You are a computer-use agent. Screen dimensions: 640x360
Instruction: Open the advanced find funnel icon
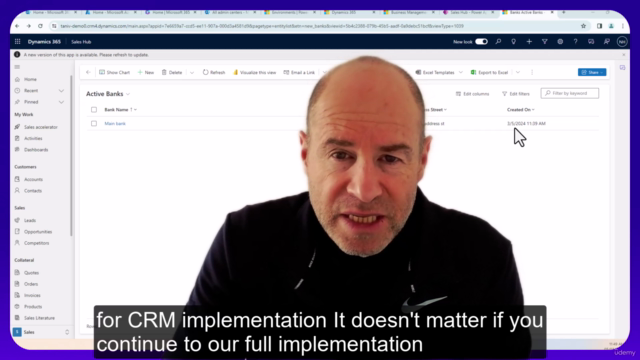544,42
